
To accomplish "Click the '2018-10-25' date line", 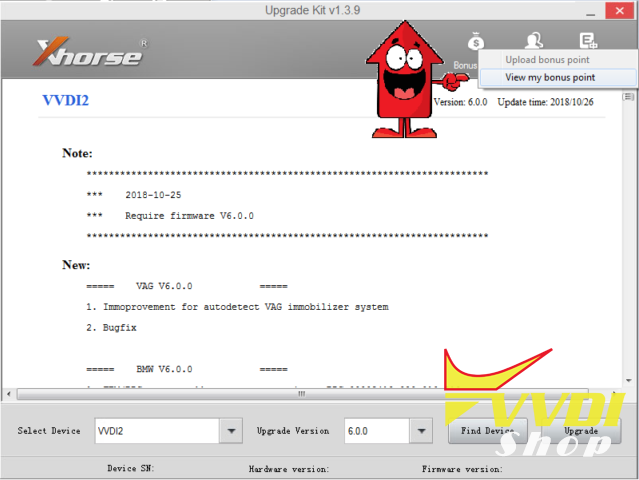I will [153, 195].
